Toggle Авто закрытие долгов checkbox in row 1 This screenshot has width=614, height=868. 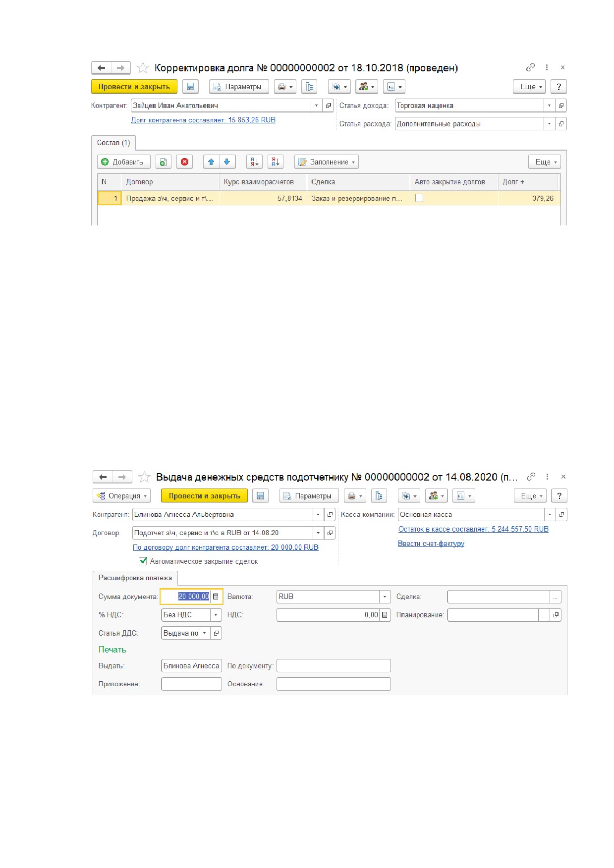coord(419,198)
